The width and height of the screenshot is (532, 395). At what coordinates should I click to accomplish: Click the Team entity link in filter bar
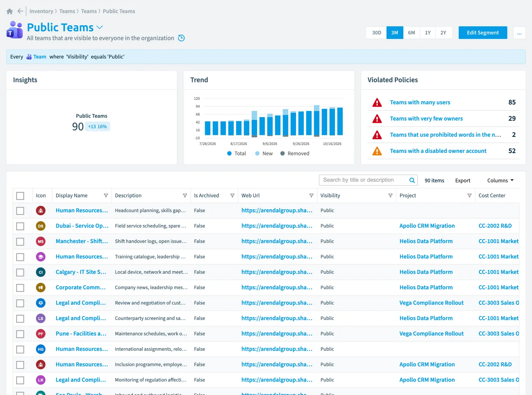pyautogui.click(x=40, y=57)
